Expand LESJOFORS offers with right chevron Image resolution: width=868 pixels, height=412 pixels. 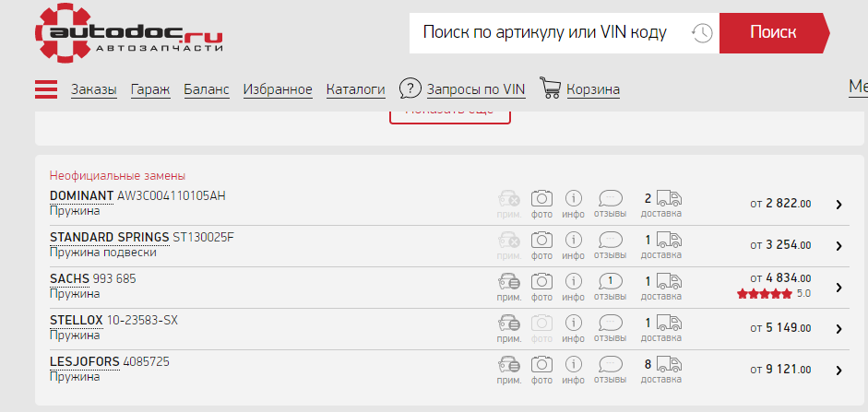click(838, 371)
